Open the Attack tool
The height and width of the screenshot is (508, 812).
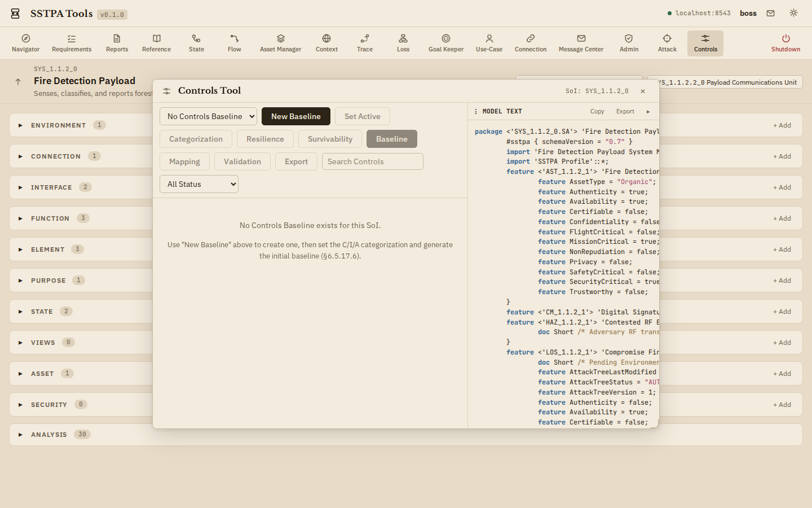pos(667,43)
